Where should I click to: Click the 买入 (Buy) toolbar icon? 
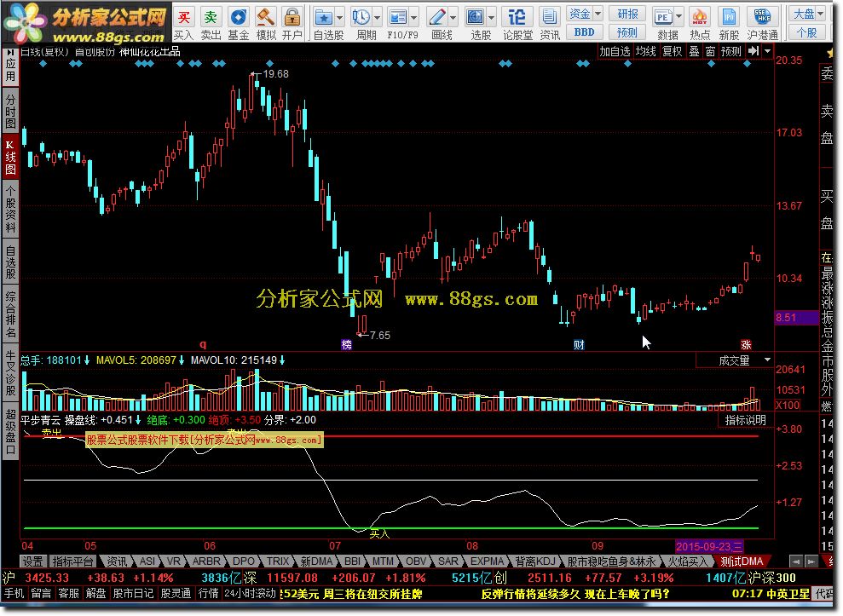(x=184, y=18)
